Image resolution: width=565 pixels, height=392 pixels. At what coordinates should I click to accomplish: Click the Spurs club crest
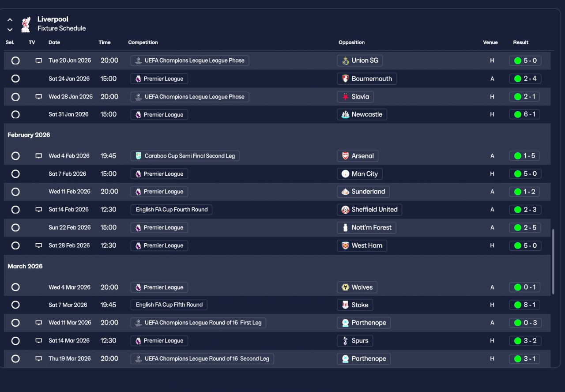coord(346,341)
